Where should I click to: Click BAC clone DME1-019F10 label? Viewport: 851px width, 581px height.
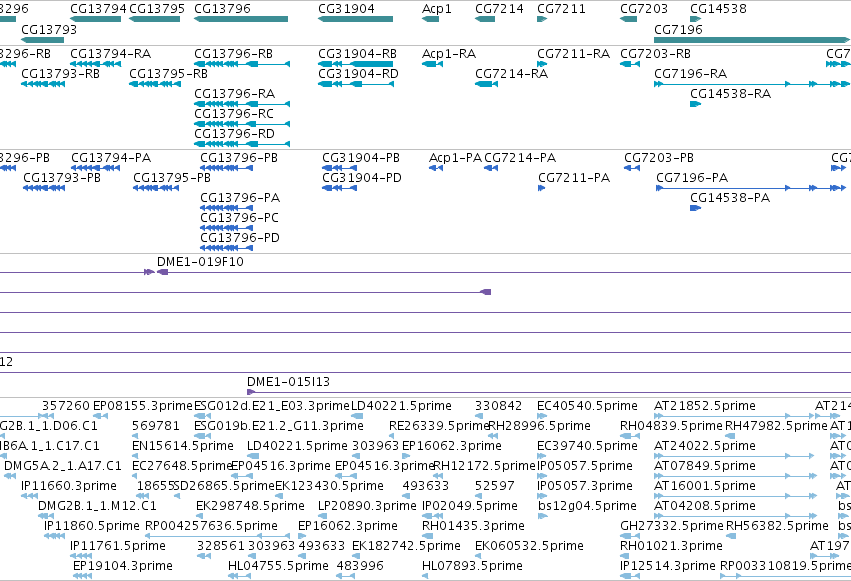[x=200, y=262]
